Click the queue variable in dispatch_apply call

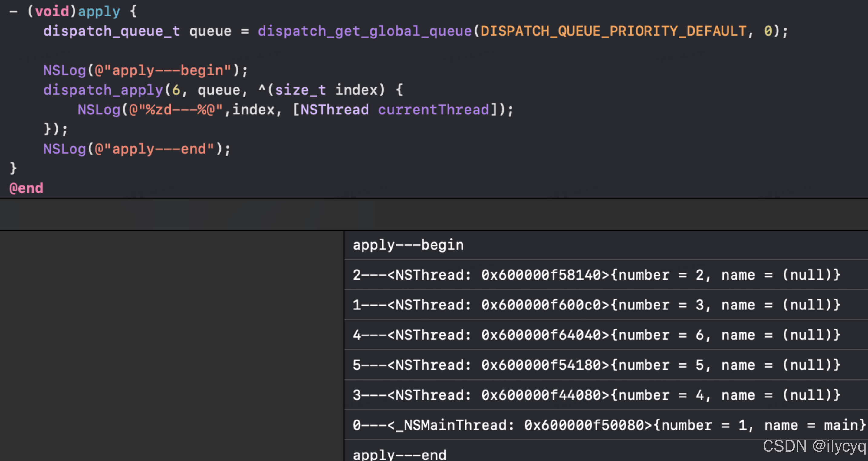click(x=219, y=90)
